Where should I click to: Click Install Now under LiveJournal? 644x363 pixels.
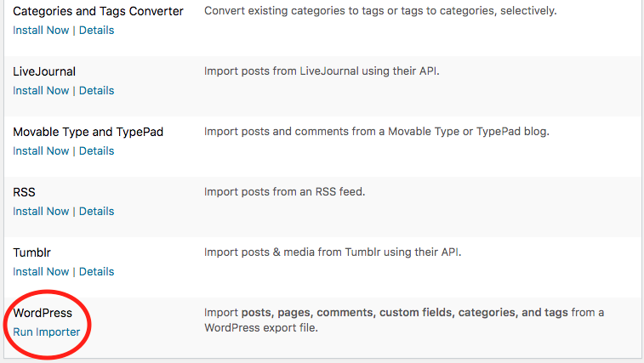41,91
